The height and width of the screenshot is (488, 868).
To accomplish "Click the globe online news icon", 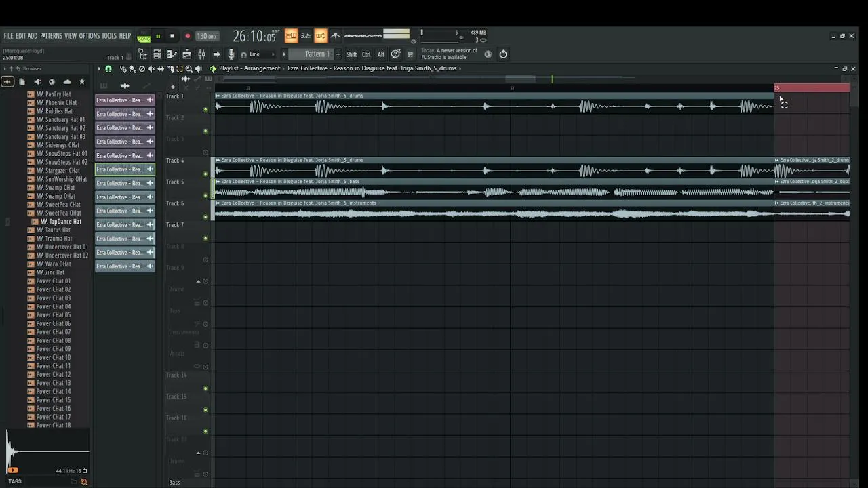I will point(488,54).
